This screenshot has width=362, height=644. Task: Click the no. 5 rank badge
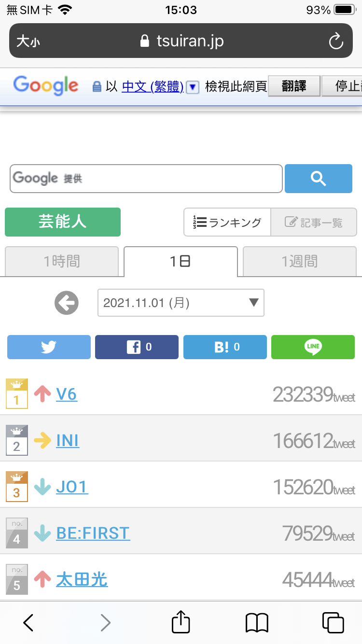tap(17, 579)
